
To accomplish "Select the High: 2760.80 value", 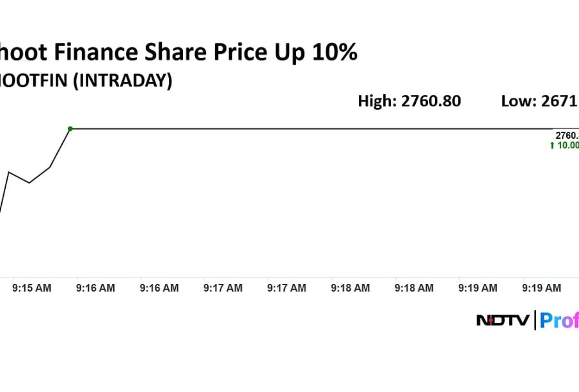I will coord(409,101).
